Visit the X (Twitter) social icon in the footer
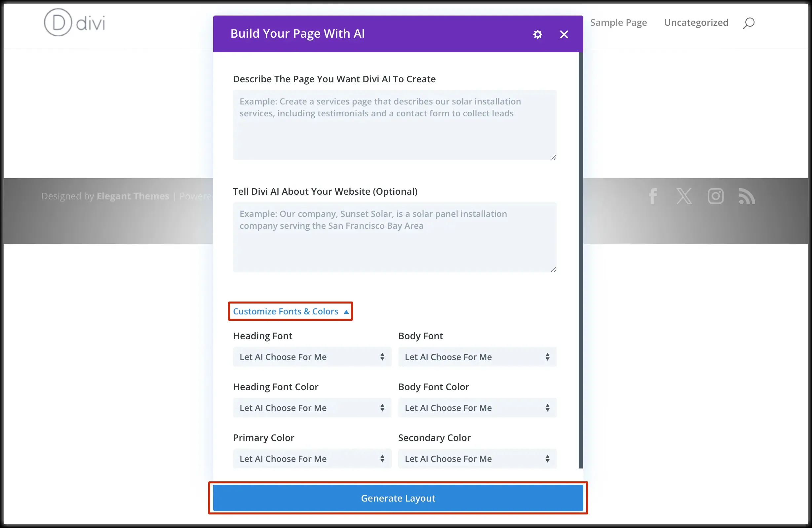 coord(684,196)
